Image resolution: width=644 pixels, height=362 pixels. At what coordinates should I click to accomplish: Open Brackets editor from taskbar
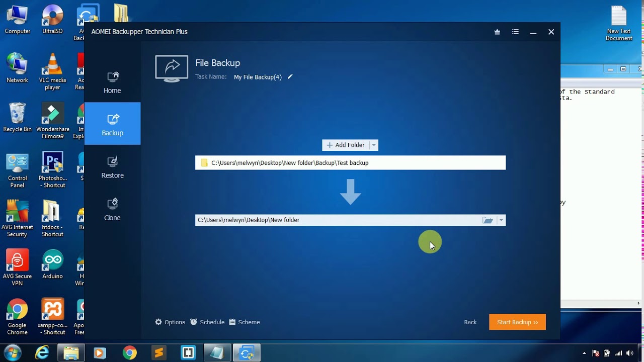(188, 353)
